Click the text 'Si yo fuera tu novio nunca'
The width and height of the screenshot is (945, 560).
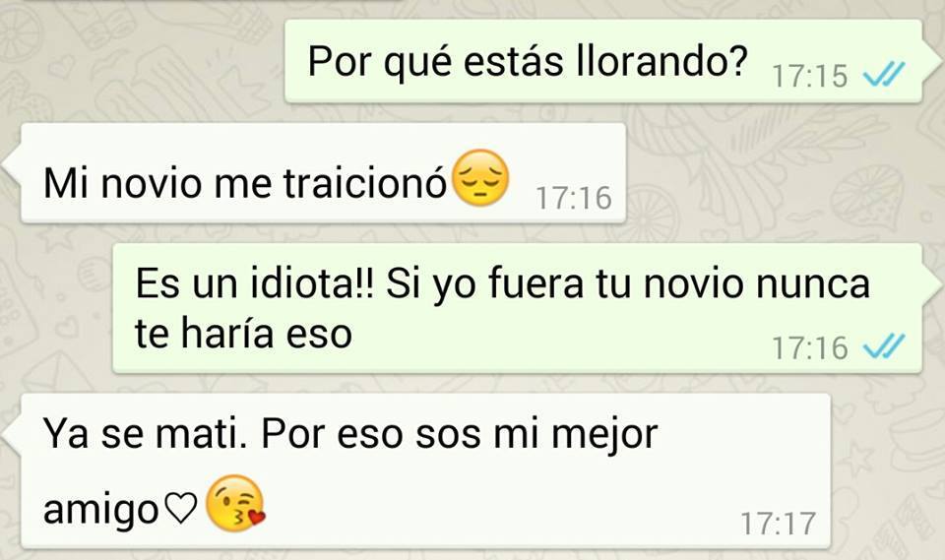[x=628, y=283]
